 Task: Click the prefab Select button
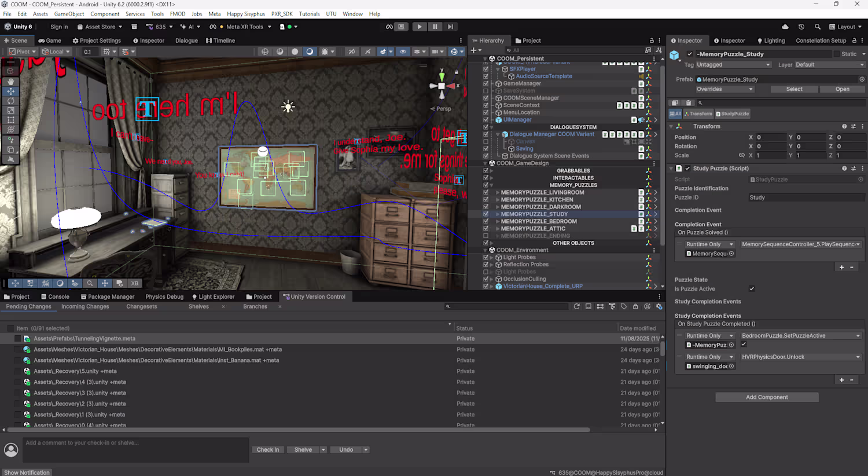coord(794,89)
